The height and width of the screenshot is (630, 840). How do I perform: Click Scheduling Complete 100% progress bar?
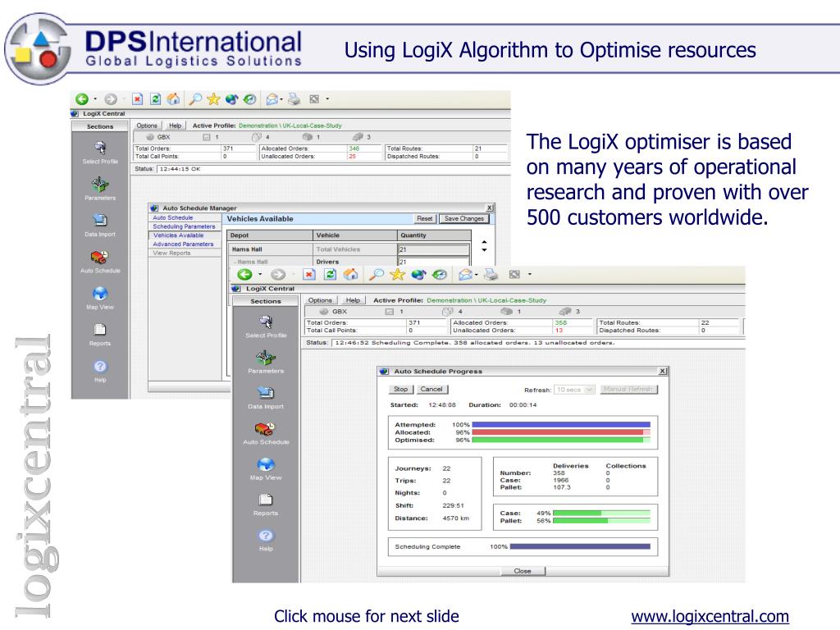580,546
